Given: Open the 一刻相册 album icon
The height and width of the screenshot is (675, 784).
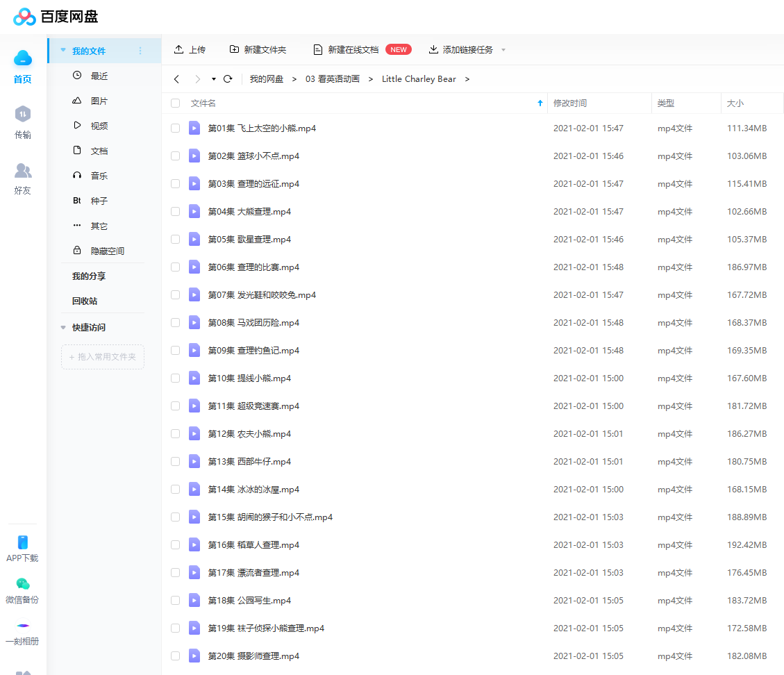Looking at the screenshot, I should (23, 626).
